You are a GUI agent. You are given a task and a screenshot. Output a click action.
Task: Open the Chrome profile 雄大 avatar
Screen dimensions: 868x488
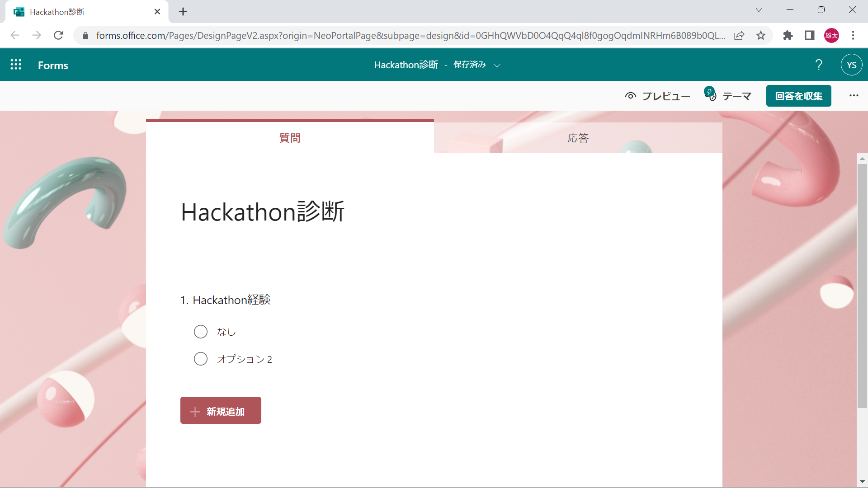coord(831,35)
